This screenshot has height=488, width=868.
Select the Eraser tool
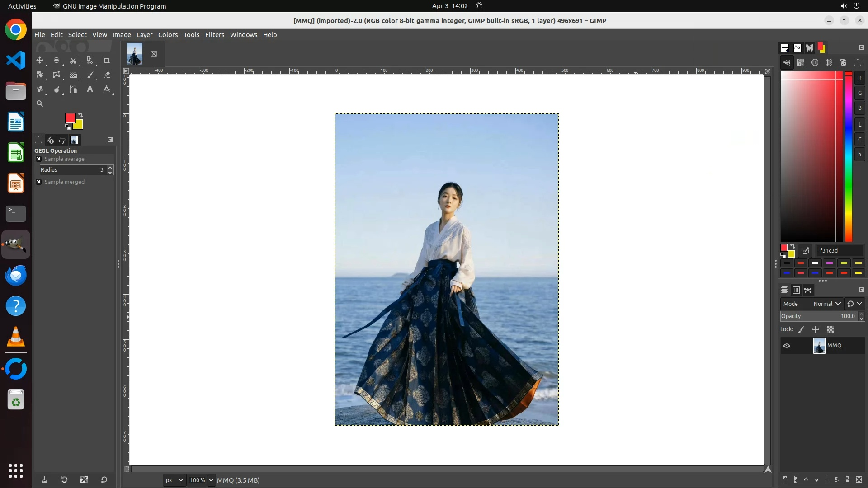point(107,75)
